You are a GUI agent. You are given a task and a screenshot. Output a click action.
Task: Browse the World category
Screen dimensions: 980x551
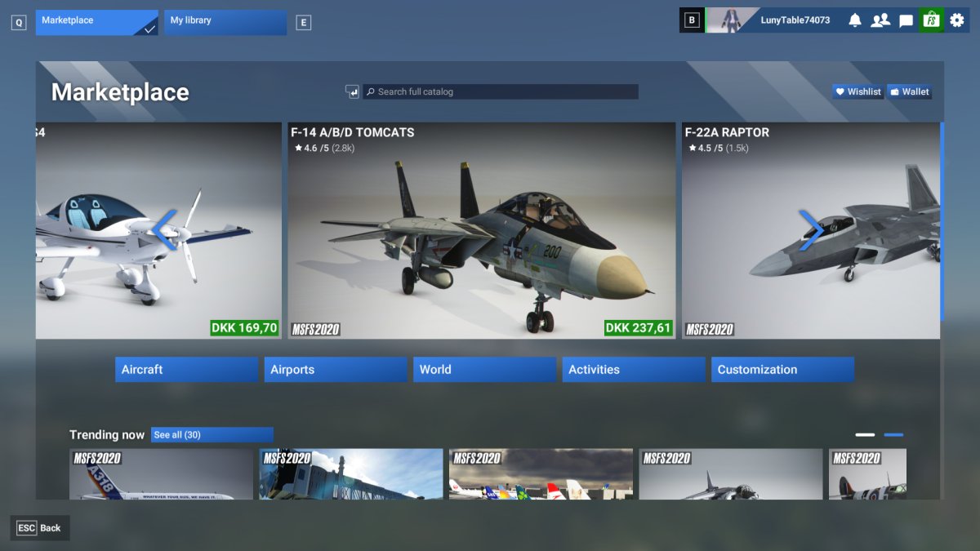pyautogui.click(x=484, y=370)
